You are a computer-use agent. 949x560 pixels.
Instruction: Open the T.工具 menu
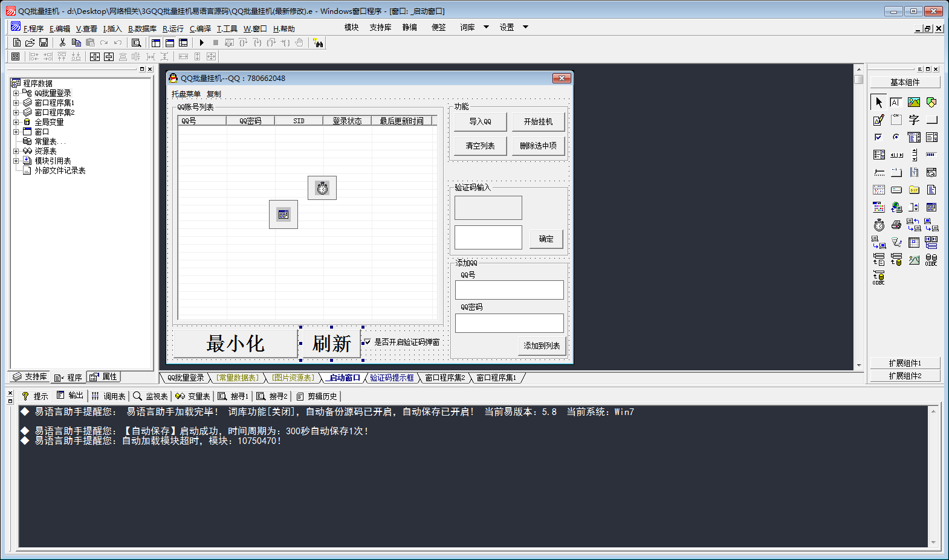227,28
